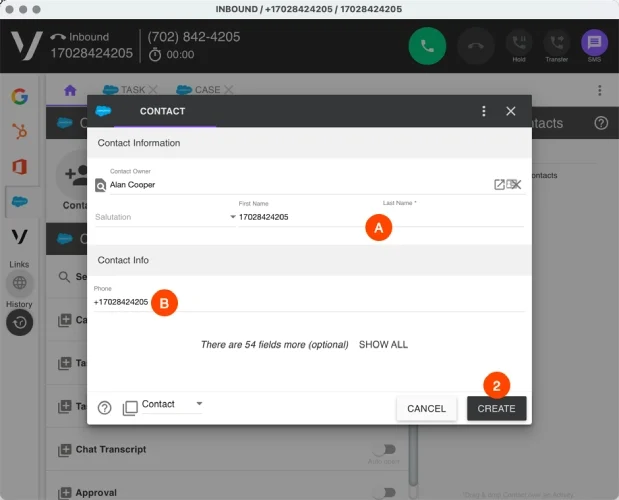
Task: Toggle the Approval switch
Action: (x=385, y=492)
